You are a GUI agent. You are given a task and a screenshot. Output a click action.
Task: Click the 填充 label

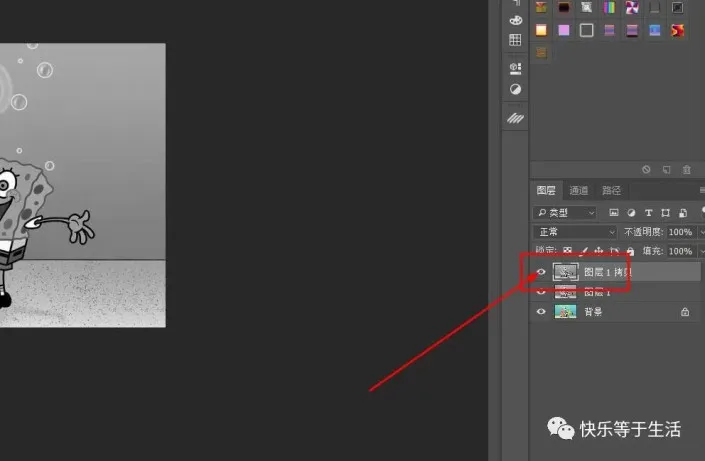tap(653, 251)
